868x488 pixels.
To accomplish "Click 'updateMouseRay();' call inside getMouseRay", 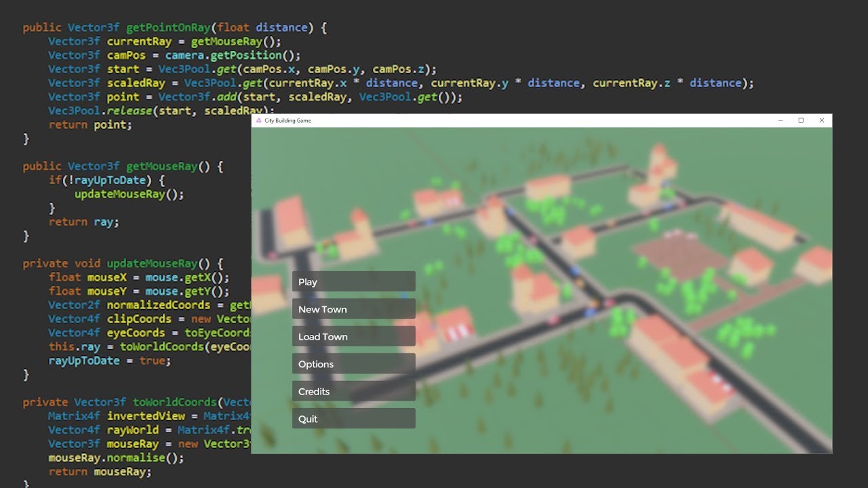I will [129, 194].
